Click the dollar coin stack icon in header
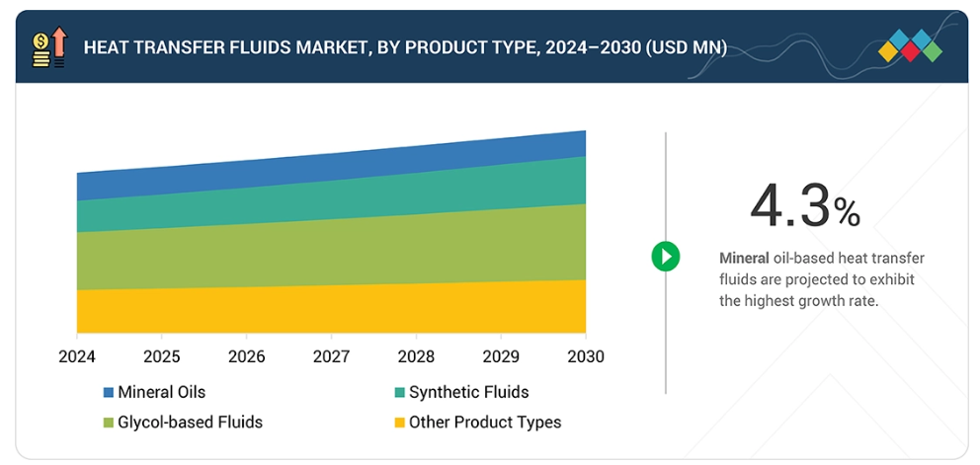Image resolution: width=980 pixels, height=465 pixels. [x=40, y=49]
